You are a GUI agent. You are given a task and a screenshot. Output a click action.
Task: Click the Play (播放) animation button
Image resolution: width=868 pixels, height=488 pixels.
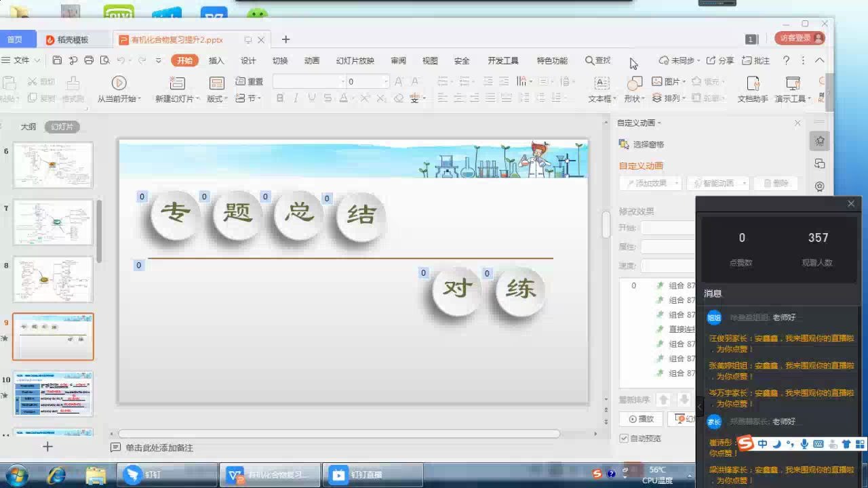(x=642, y=419)
